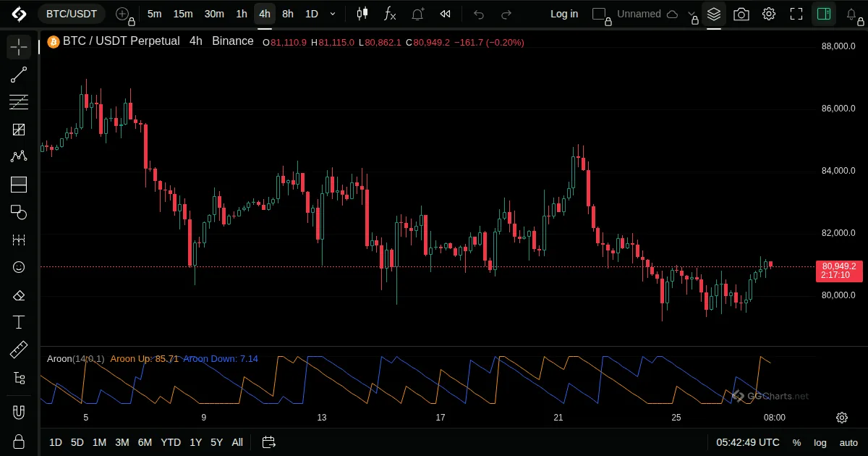The width and height of the screenshot is (868, 456).
Task: Open the BTC/USDT symbol search
Action: [x=72, y=14]
